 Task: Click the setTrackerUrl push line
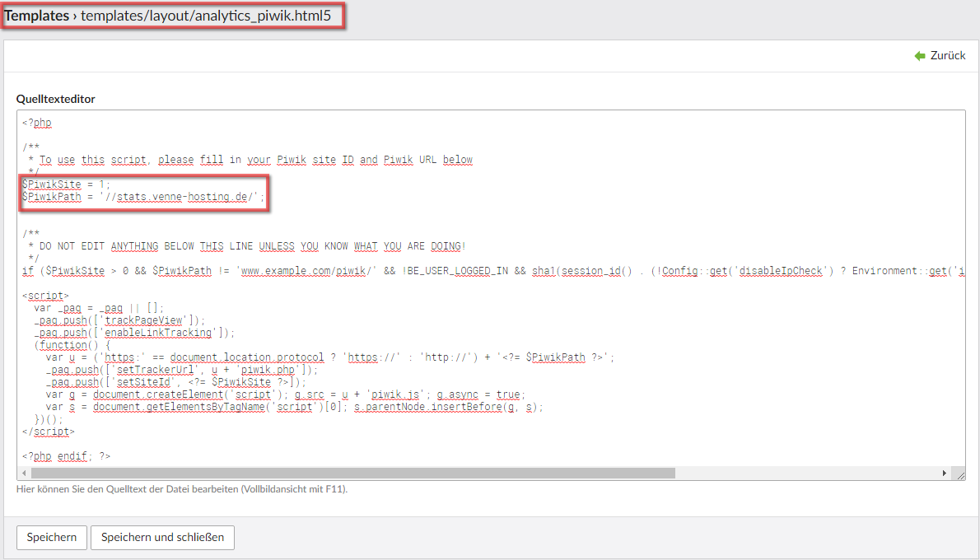coord(182,370)
